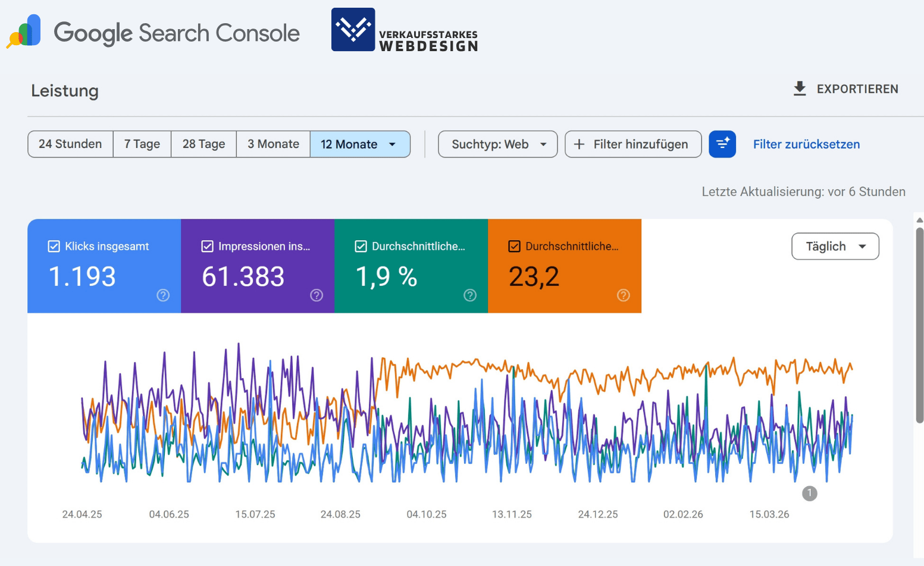Image resolution: width=924 pixels, height=566 pixels.
Task: Click the Exportieren download icon
Action: pos(800,89)
